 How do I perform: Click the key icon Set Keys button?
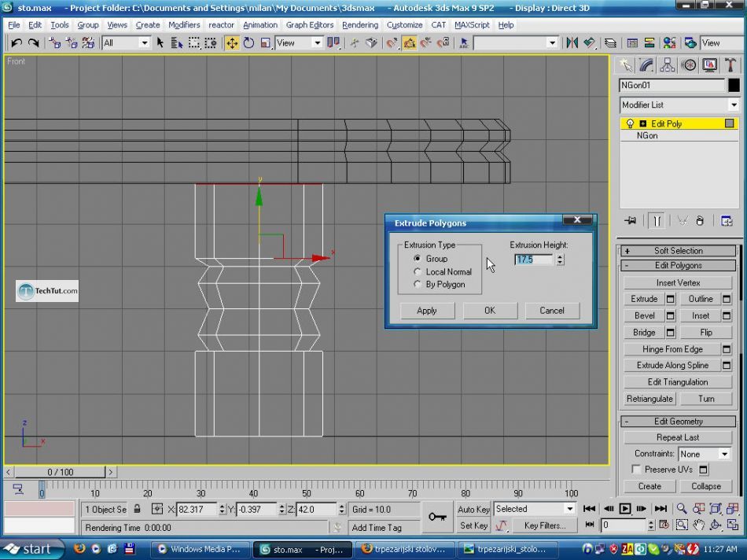point(437,517)
